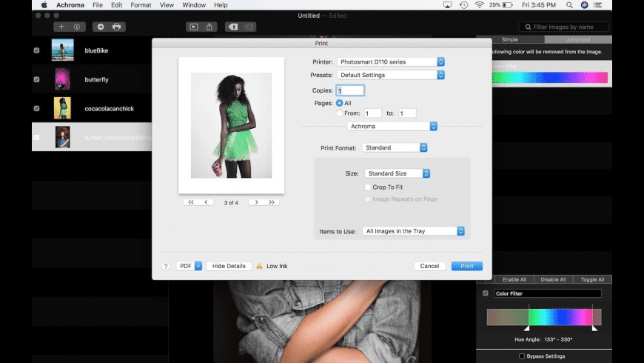Screen dimensions: 644x363
Task: Click the add image plus icon
Action: 61,27
